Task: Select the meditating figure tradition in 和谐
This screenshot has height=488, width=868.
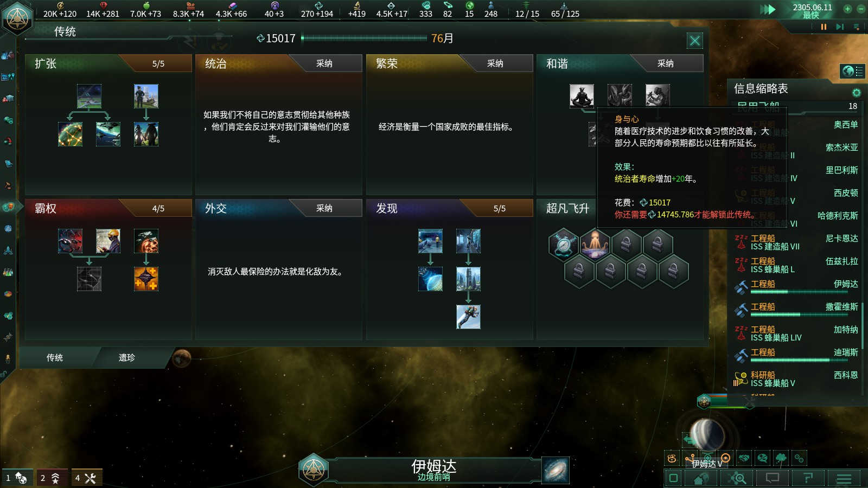Action: pos(582,96)
